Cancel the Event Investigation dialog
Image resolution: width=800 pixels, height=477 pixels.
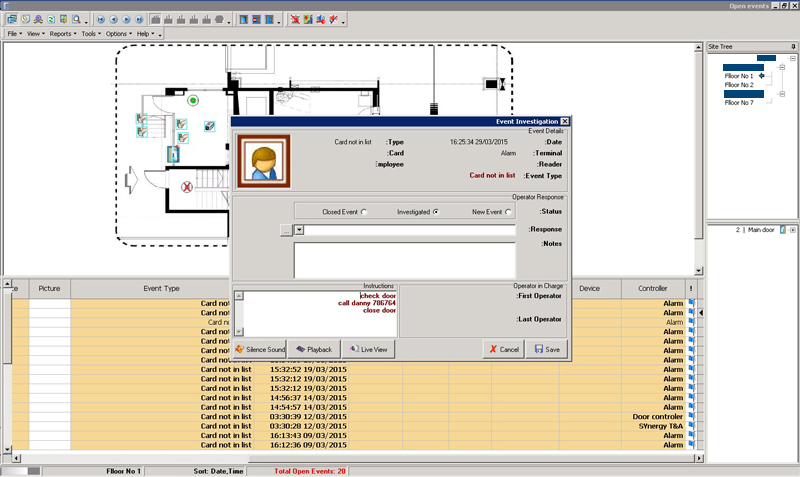pyautogui.click(x=502, y=349)
